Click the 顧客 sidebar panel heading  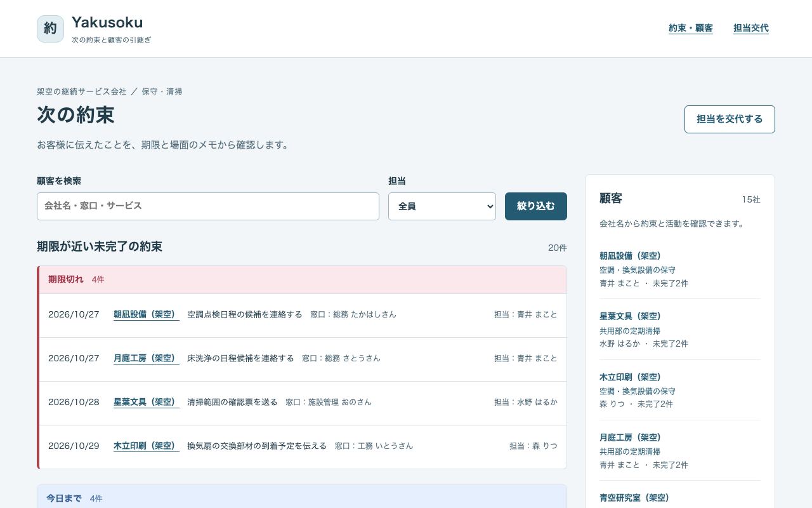[x=611, y=199]
